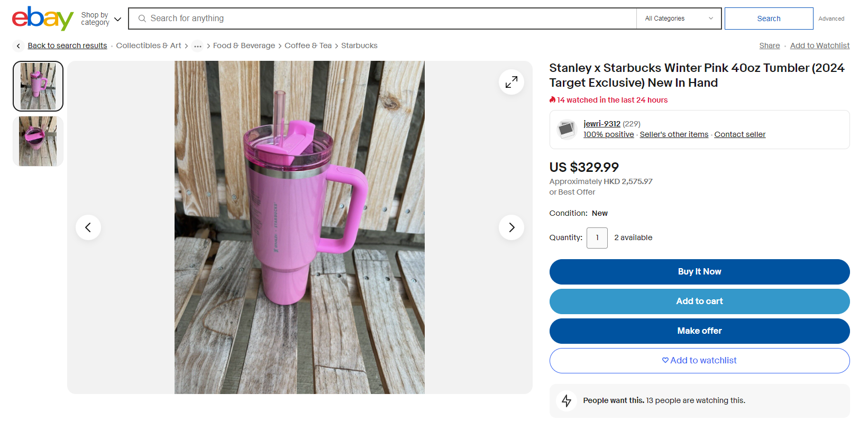Go to the previous product image
868x421 pixels.
click(x=88, y=227)
